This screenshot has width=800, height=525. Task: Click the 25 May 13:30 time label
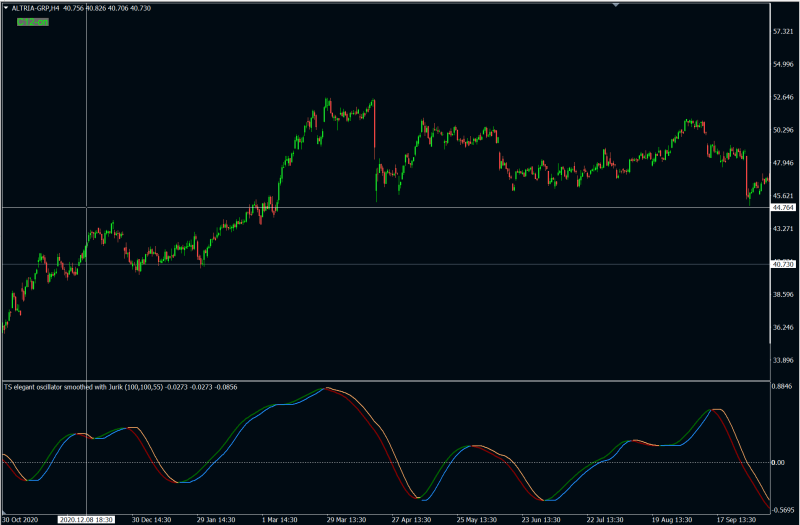(x=477, y=520)
